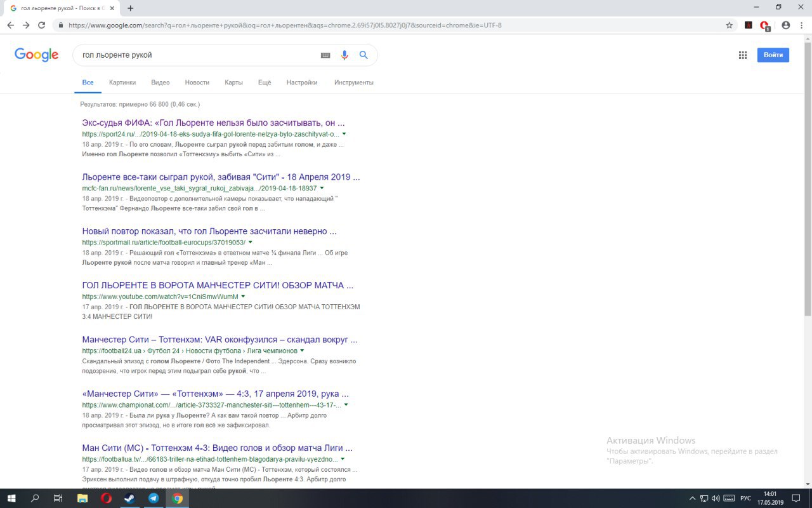This screenshot has height=508, width=812.
Task: Open the on-screen keyboard icon in search box
Action: (325, 55)
